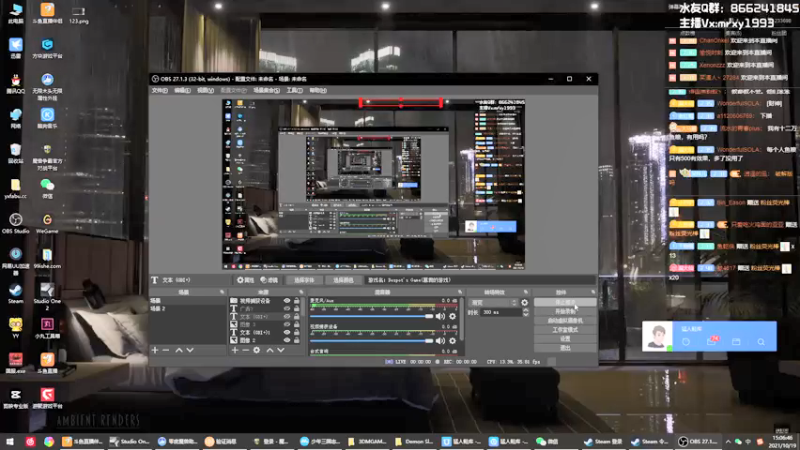Adjust the video capture device volume slider

(371, 341)
